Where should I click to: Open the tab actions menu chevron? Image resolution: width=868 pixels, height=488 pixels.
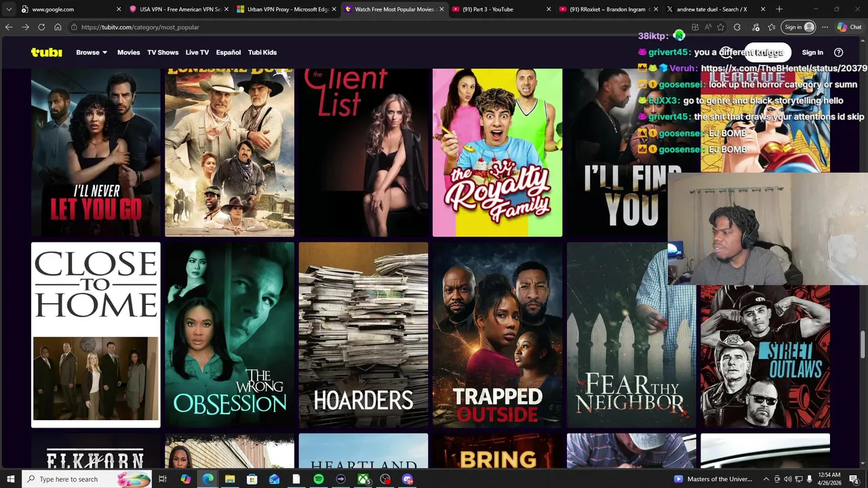coord(8,9)
